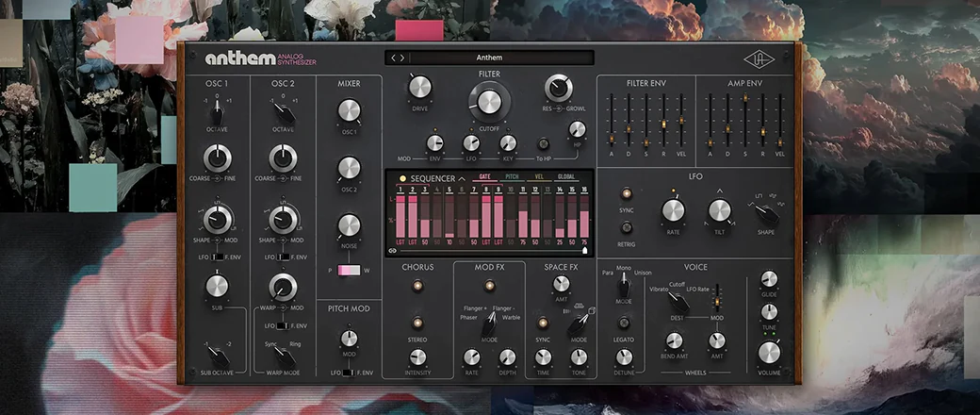
Task: Toggle the Chorus on button
Action: [x=417, y=286]
